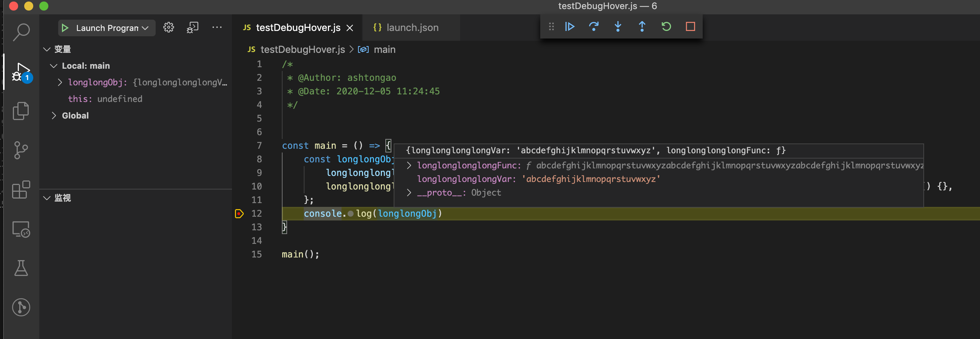This screenshot has width=980, height=339.
Task: Close the testDebugHover.js tab
Action: pos(350,28)
